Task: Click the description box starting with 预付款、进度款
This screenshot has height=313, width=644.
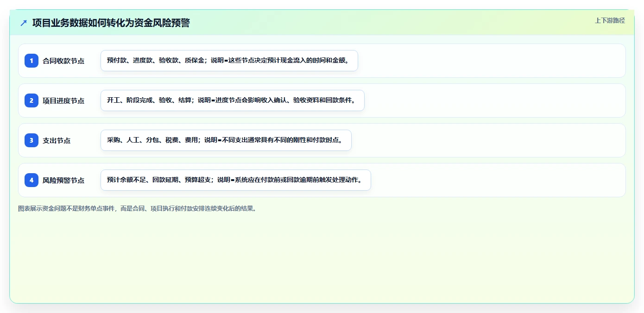Action: 229,61
